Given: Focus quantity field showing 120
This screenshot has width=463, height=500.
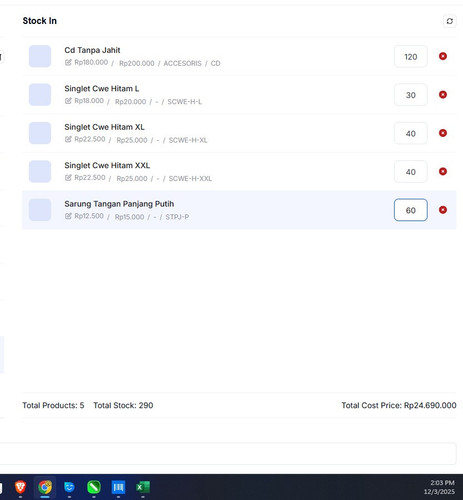Looking at the screenshot, I should tap(411, 57).
